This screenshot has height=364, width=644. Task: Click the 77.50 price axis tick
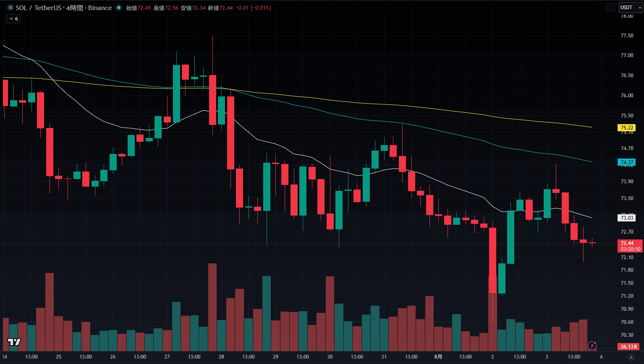(x=627, y=36)
